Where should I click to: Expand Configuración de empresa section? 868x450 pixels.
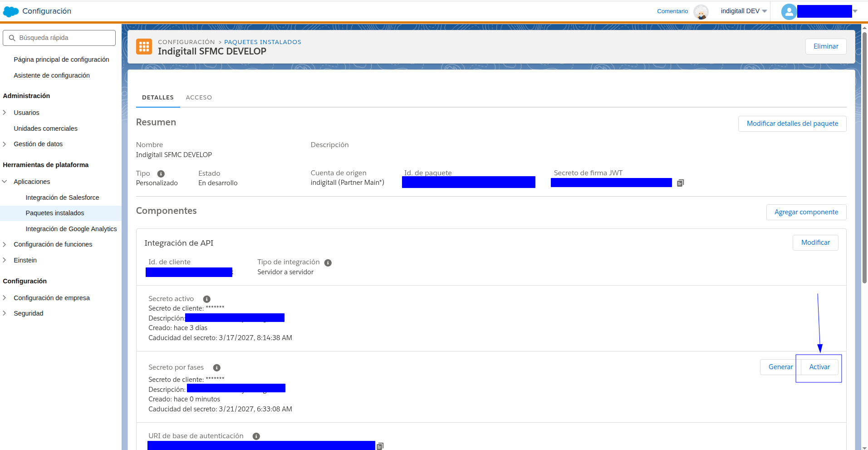pos(5,298)
